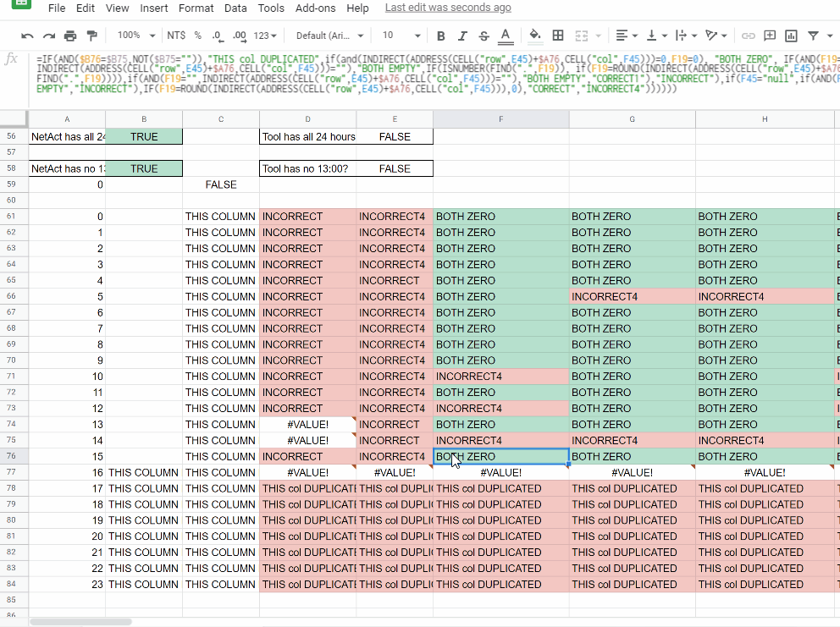Viewport: 840px width, 627px height.
Task: Apply the Paint format tool
Action: 90,37
